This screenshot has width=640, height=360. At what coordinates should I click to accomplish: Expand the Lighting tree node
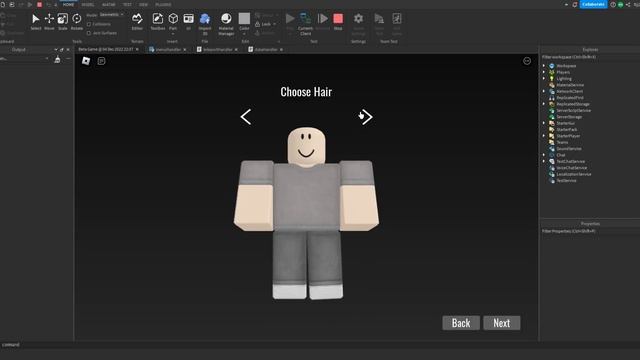[544, 78]
